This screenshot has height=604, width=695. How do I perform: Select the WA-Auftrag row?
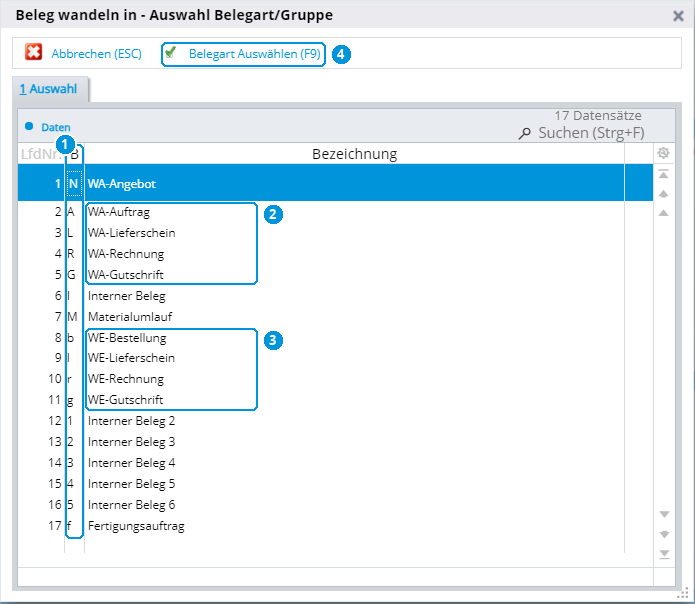click(x=336, y=212)
